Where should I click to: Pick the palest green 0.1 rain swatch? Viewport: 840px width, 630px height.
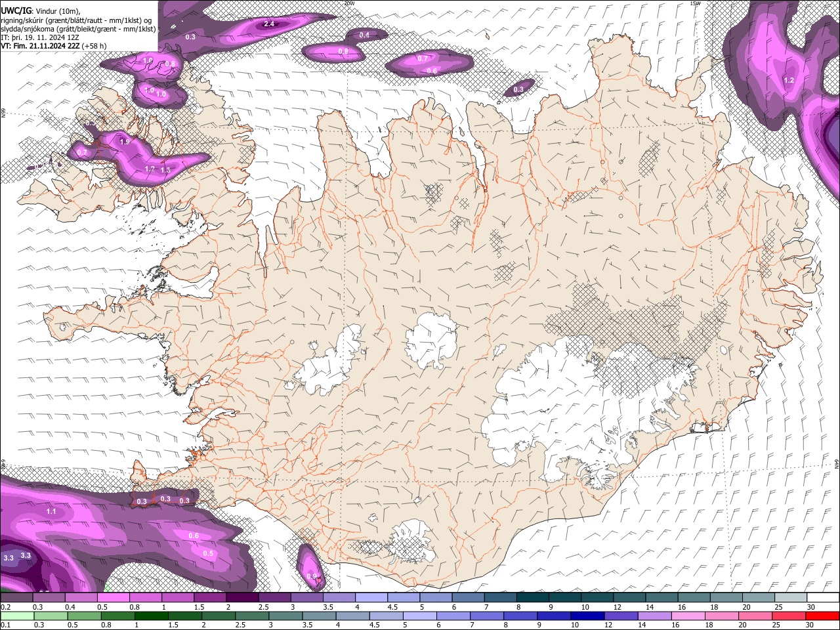click(x=16, y=616)
